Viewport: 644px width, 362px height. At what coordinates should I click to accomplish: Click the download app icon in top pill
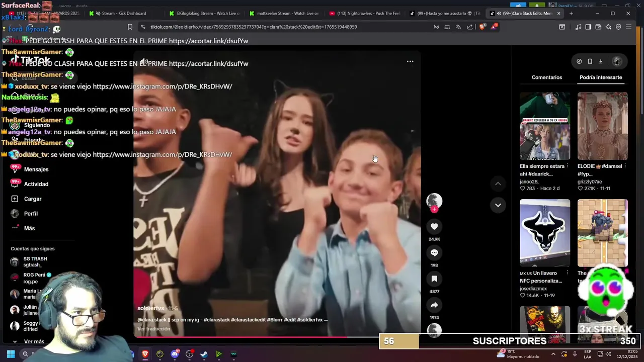pyautogui.click(x=600, y=61)
